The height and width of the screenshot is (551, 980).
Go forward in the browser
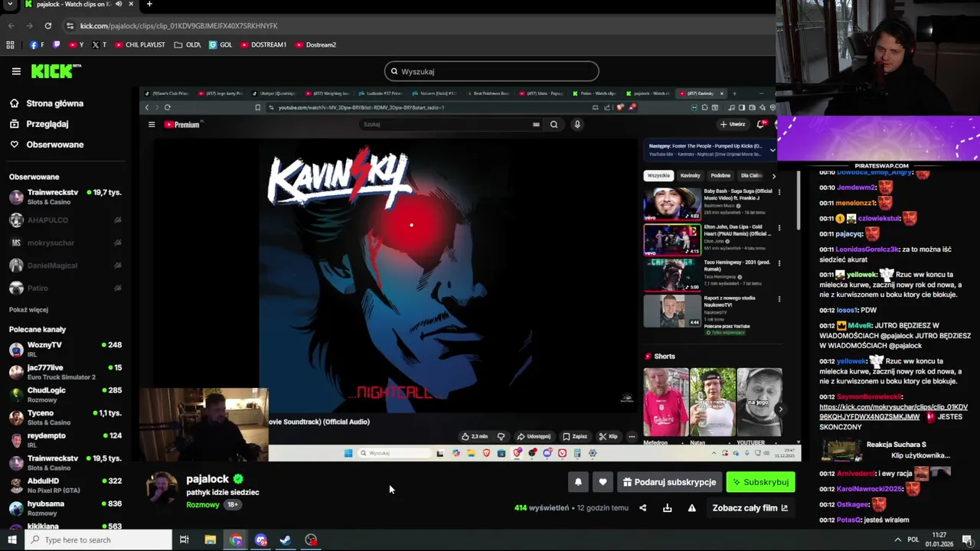tap(30, 25)
